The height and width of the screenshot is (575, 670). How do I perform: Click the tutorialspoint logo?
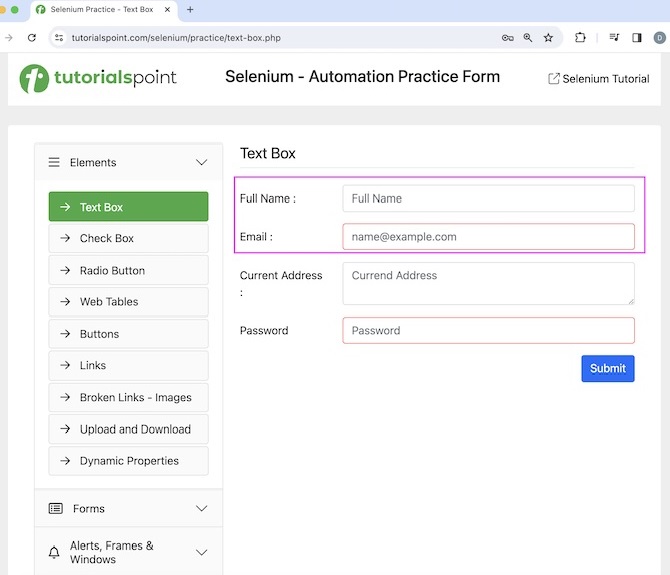pos(98,78)
